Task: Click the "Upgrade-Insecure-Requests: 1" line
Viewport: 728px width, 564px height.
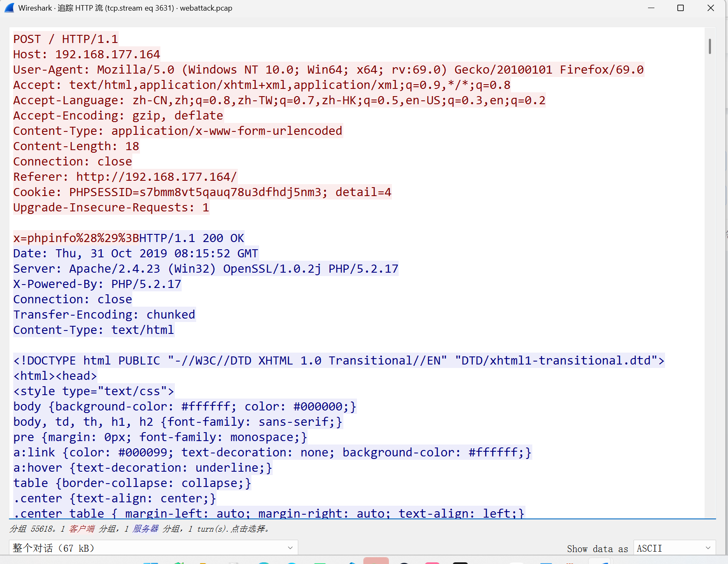Action: pos(111,208)
